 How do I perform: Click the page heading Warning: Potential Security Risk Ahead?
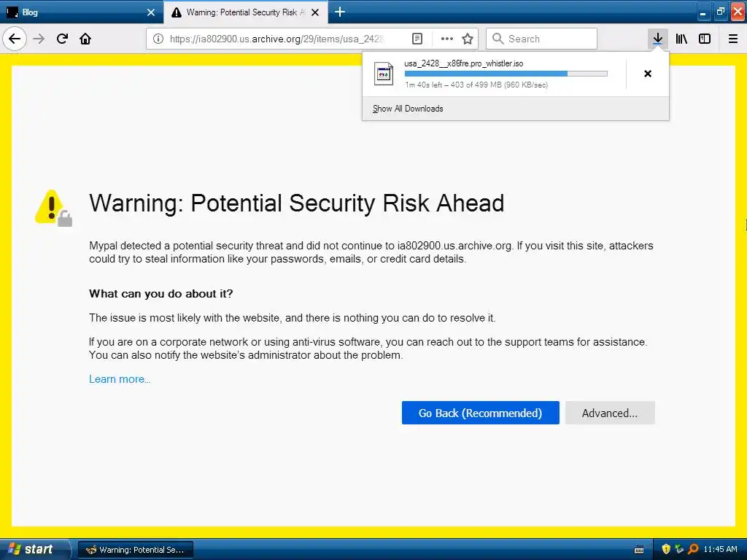coord(296,203)
